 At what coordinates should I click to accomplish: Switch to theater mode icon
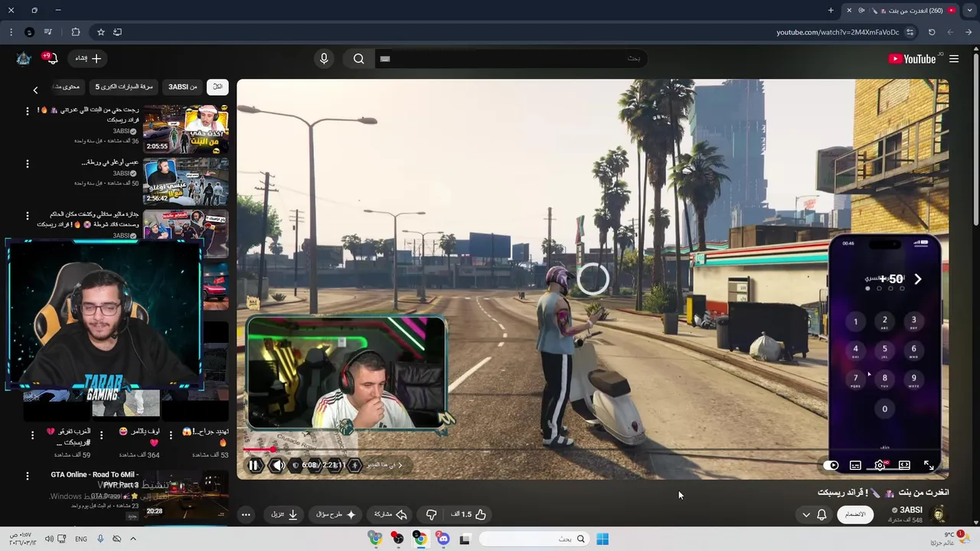pyautogui.click(x=904, y=465)
